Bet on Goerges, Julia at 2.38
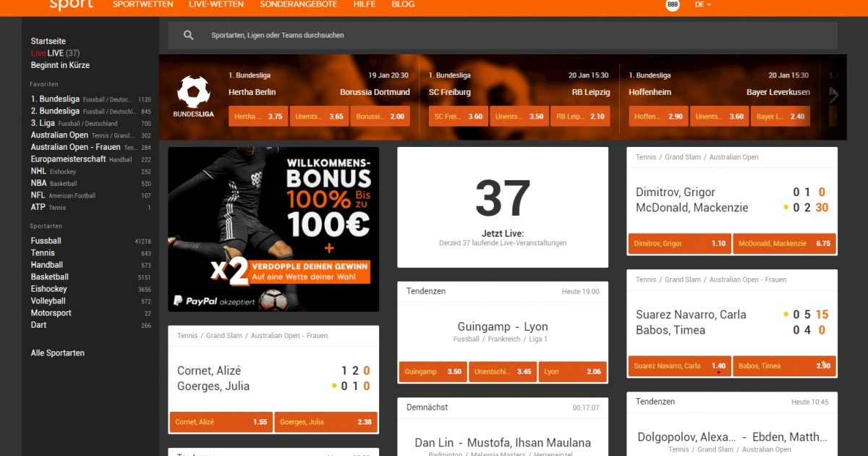868x456 pixels. pos(326,422)
